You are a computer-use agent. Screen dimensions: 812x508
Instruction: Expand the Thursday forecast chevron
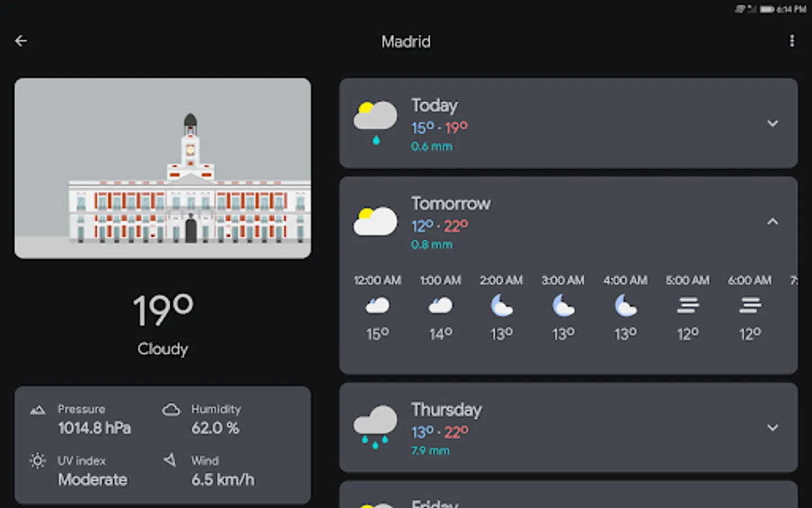click(x=773, y=427)
